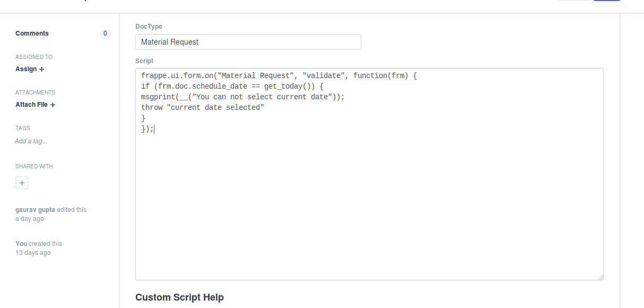The height and width of the screenshot is (308, 644).
Task: Click the first line with frappe.ui.form.on
Action: click(x=279, y=76)
